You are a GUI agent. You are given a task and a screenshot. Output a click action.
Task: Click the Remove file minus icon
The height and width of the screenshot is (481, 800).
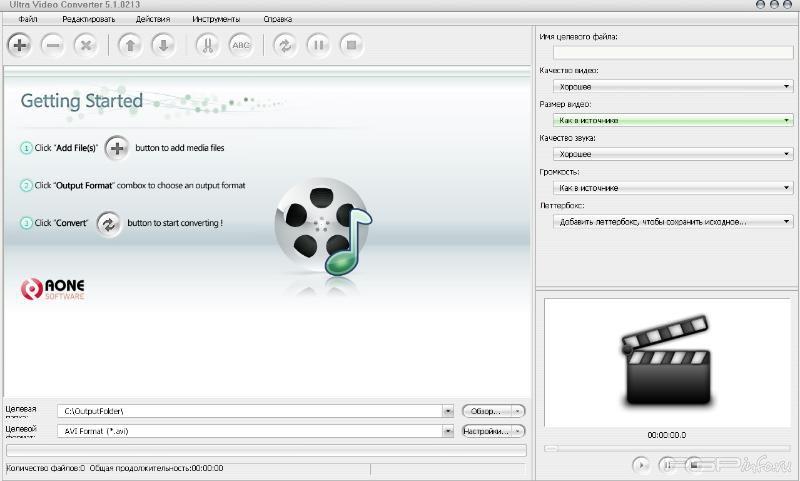coord(53,44)
